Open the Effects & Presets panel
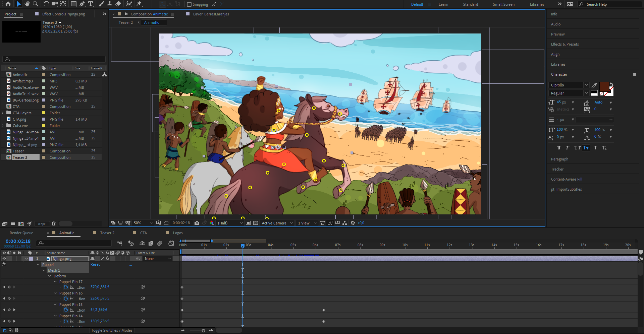This screenshot has height=334, width=644. tap(565, 44)
